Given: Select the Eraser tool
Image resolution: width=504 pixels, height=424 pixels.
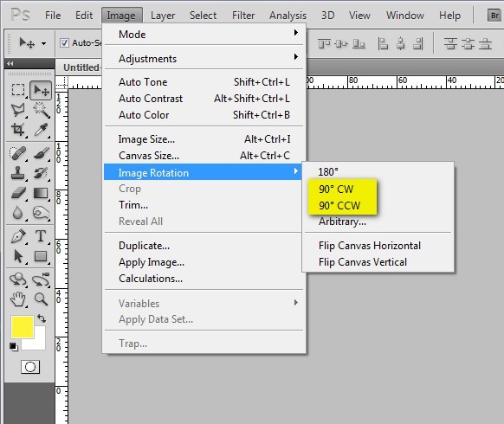Looking at the screenshot, I should (18, 193).
